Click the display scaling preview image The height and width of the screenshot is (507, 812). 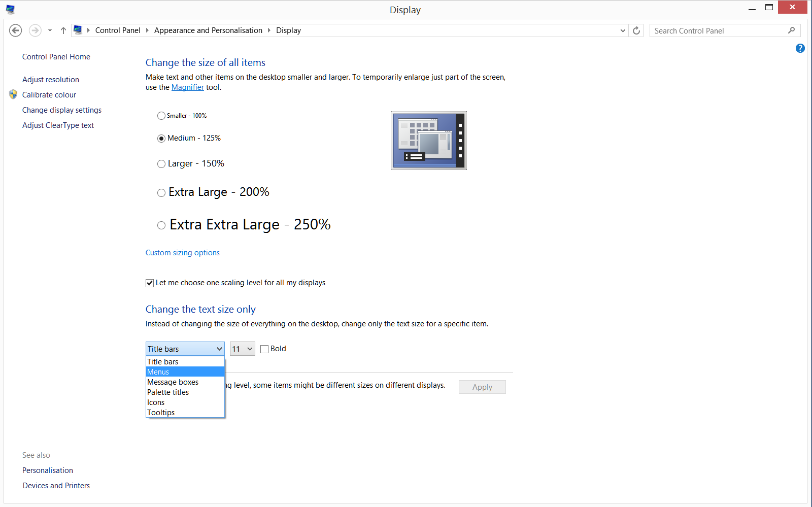(429, 141)
